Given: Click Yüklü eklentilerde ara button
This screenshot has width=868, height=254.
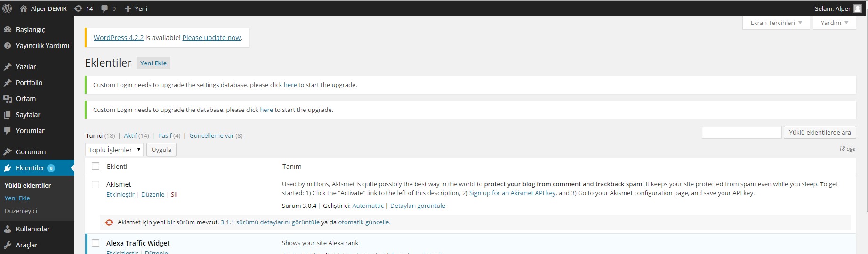Looking at the screenshot, I should click(820, 132).
